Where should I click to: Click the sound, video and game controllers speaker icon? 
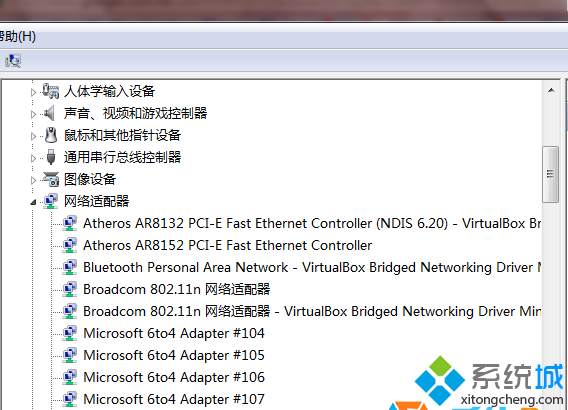click(50, 113)
